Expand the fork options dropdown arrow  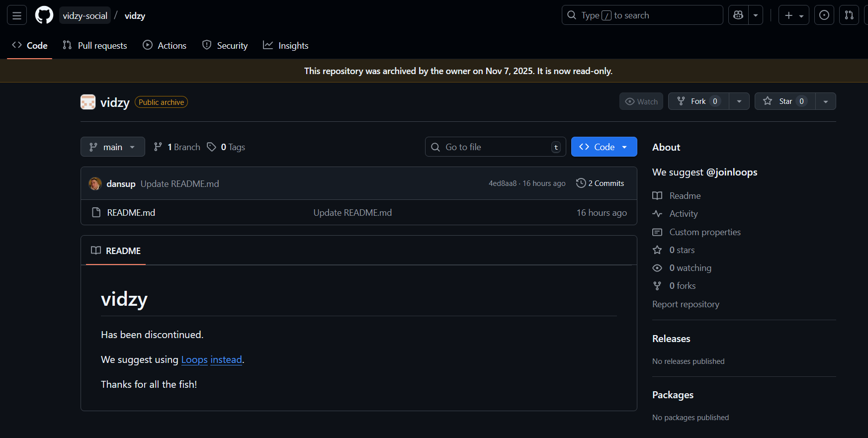[739, 101]
